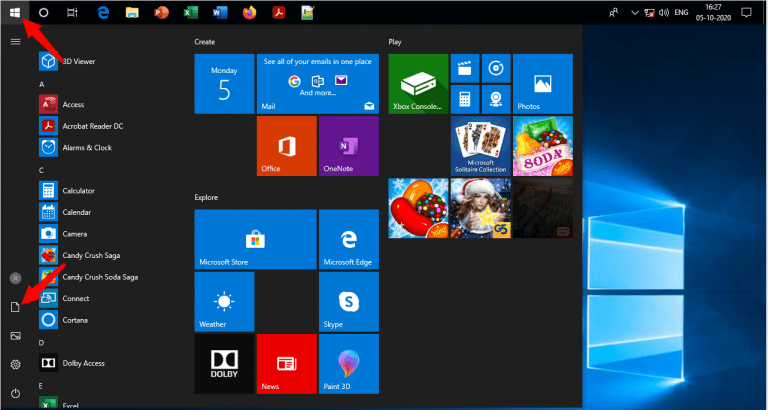This screenshot has height=410, width=768.
Task: Launch the red News tile
Action: pos(286,364)
